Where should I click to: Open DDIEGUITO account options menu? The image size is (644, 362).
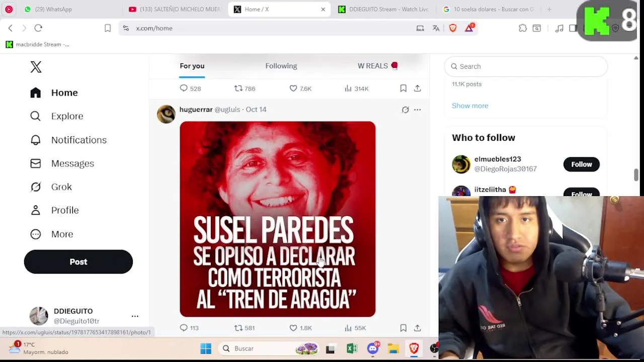pos(135,316)
